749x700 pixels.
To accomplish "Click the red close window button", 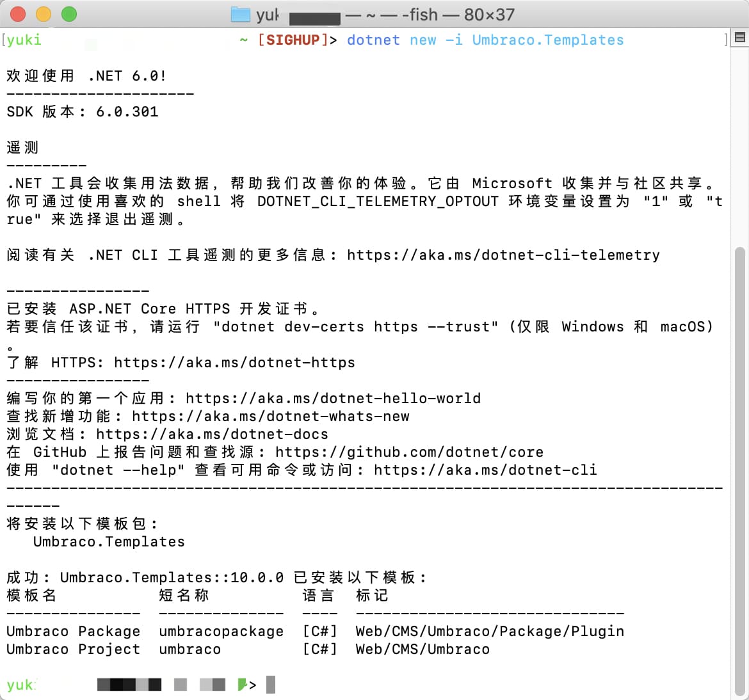I will 18,14.
